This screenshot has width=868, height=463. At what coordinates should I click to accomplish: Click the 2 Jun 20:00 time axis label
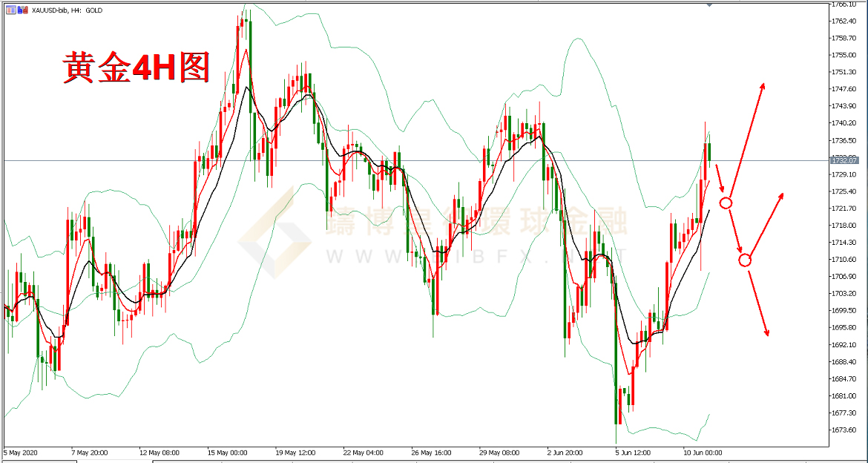click(x=567, y=452)
